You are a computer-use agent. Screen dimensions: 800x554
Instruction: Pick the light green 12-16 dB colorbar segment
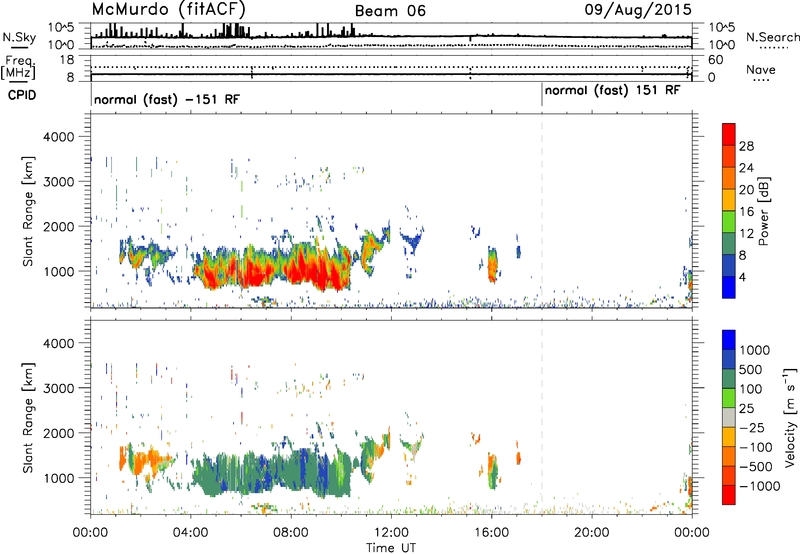[729, 222]
